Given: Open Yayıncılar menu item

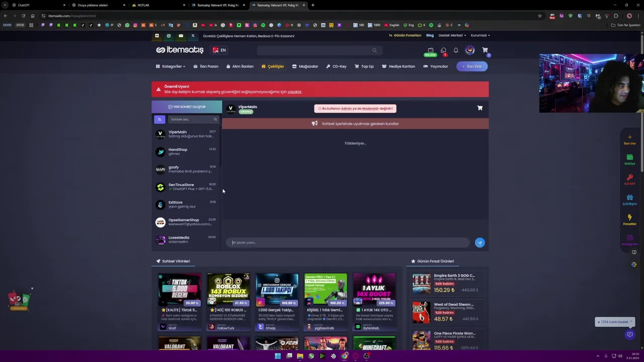Looking at the screenshot, I should click(x=435, y=66).
